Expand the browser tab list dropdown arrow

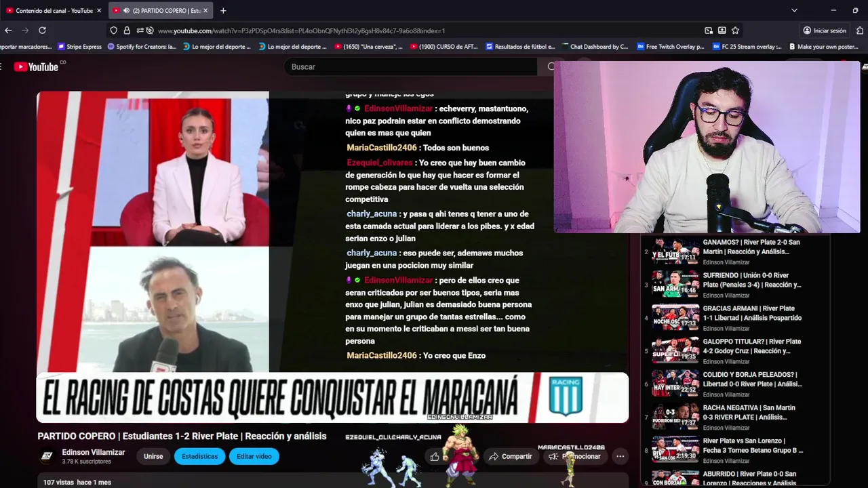(794, 11)
